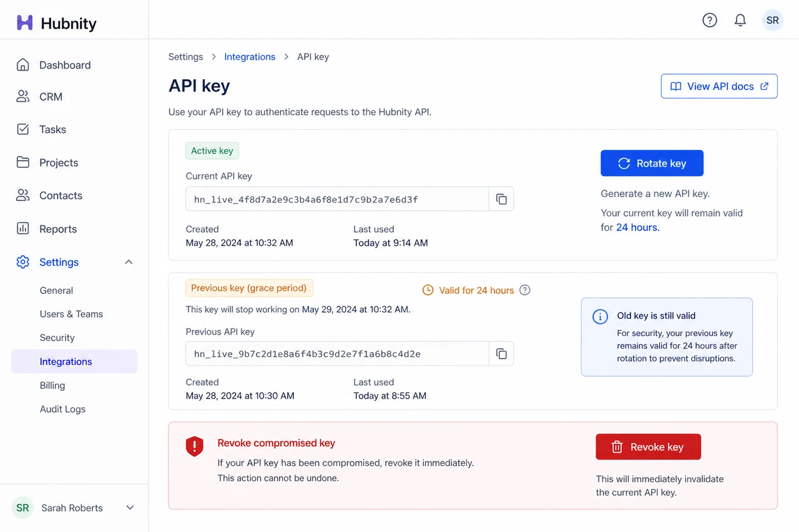This screenshot has height=532, width=799.
Task: Click the CRM people icon
Action: (23, 97)
